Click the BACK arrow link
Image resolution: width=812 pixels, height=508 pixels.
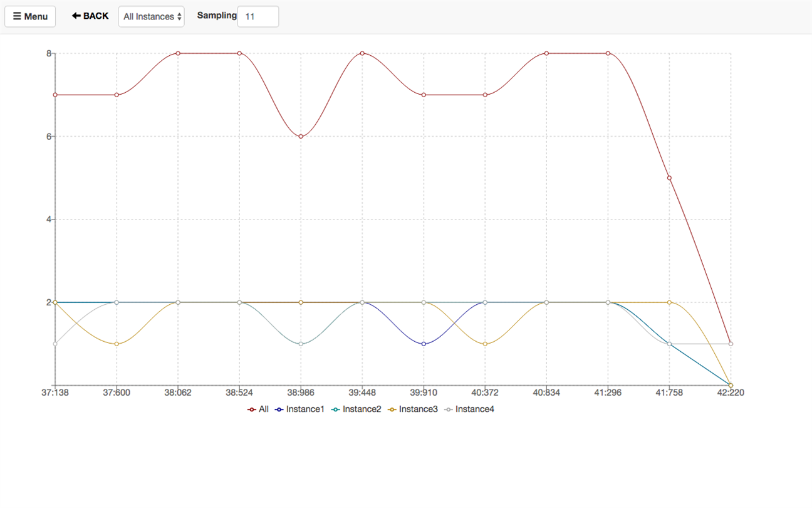coord(90,16)
